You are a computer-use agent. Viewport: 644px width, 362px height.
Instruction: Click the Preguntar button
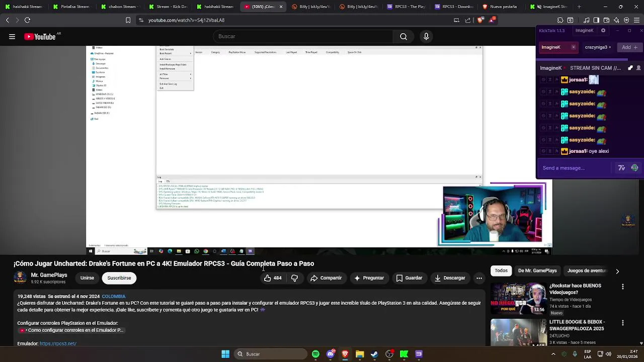pos(369,278)
